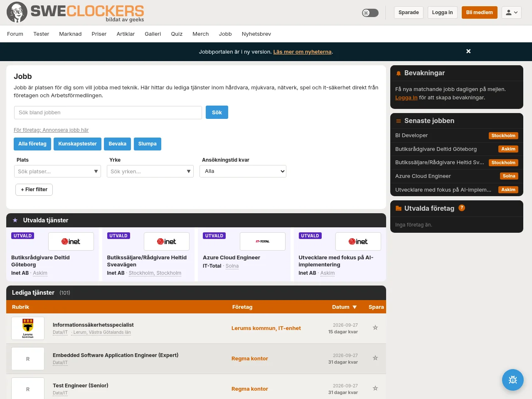Screen dimensions: 532x399
Task: Open the Forum menu item
Action: [x=15, y=34]
